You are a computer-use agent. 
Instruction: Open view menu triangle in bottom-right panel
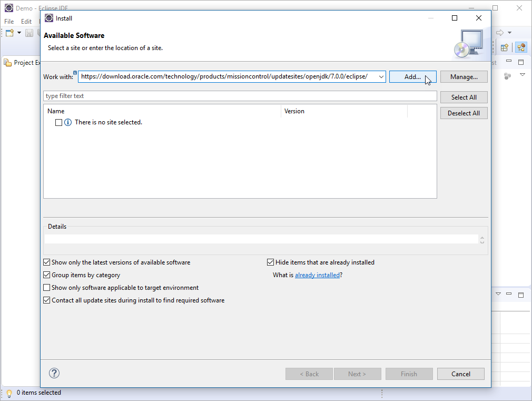(x=499, y=294)
